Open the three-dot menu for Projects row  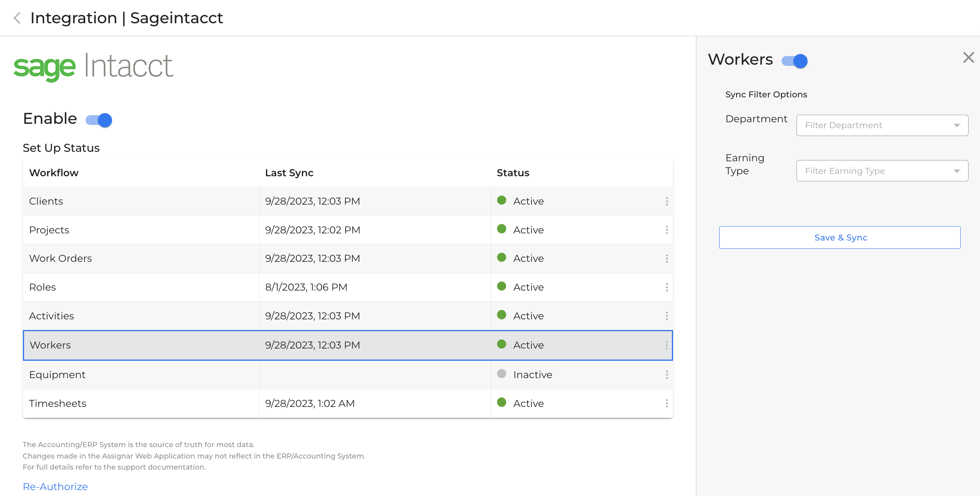[x=667, y=230]
